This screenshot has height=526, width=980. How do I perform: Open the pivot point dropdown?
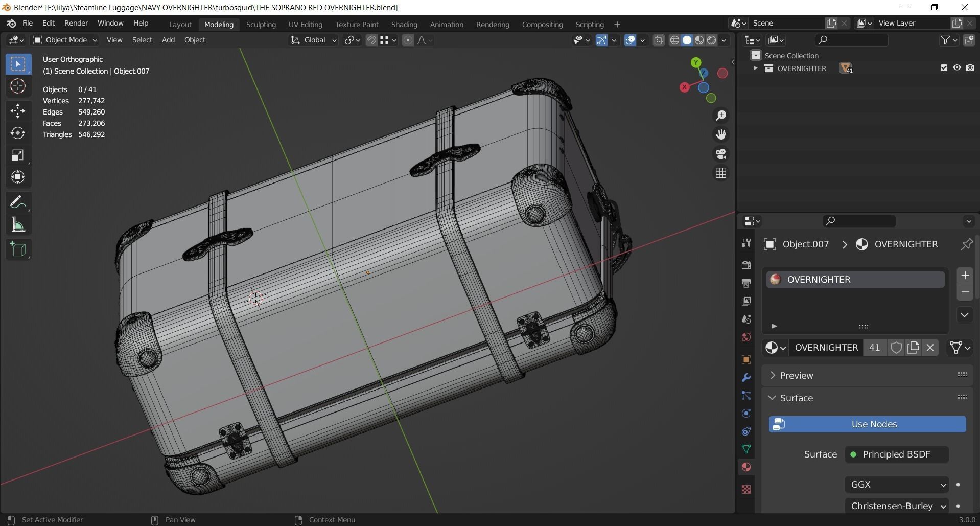(352, 40)
